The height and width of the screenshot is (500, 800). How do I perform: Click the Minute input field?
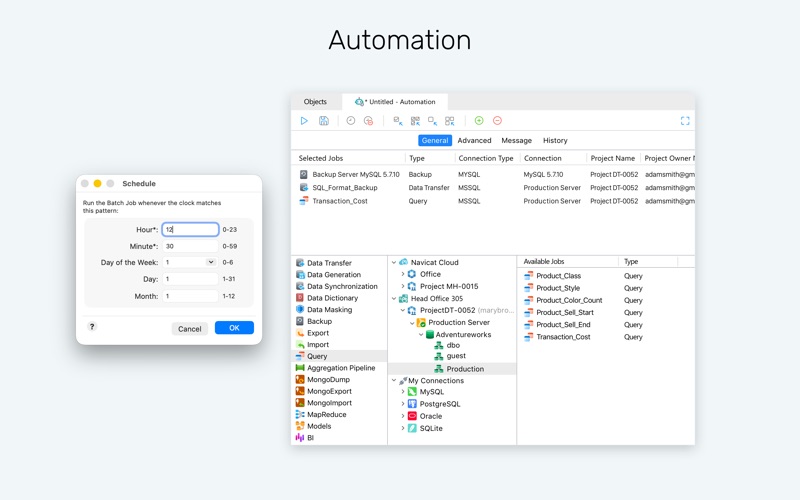(x=190, y=246)
